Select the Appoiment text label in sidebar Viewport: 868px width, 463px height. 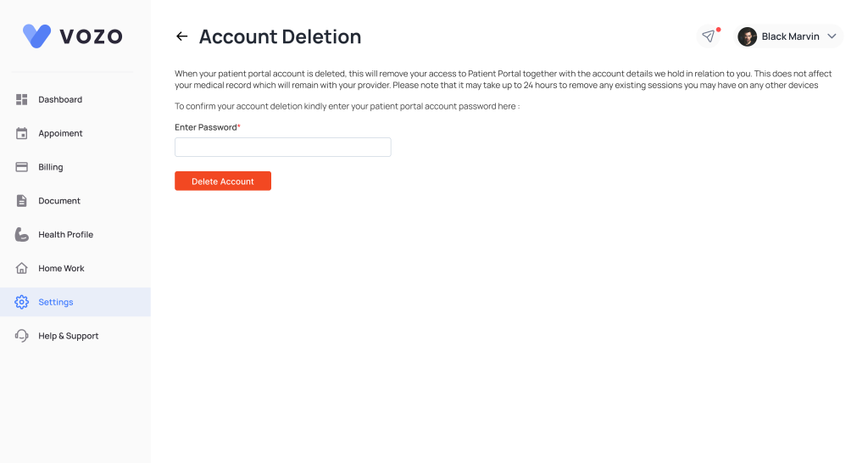60,133
